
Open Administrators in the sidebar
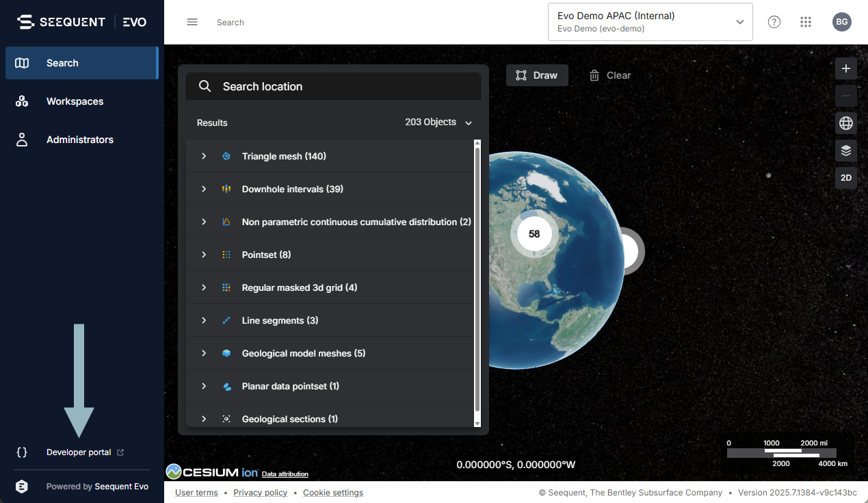82,140
